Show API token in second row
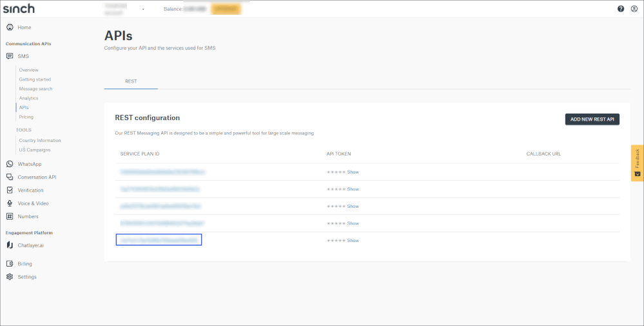Image resolution: width=644 pixels, height=326 pixels. (353, 189)
